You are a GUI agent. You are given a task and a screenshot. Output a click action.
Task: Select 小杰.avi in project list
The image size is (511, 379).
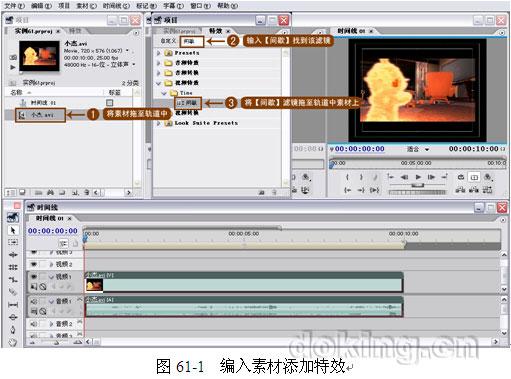point(42,115)
